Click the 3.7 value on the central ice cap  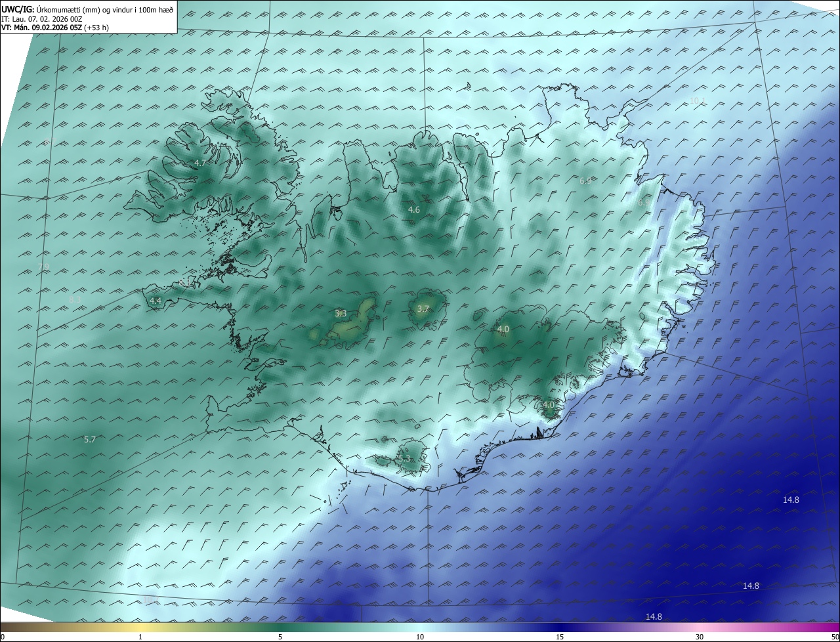click(423, 309)
